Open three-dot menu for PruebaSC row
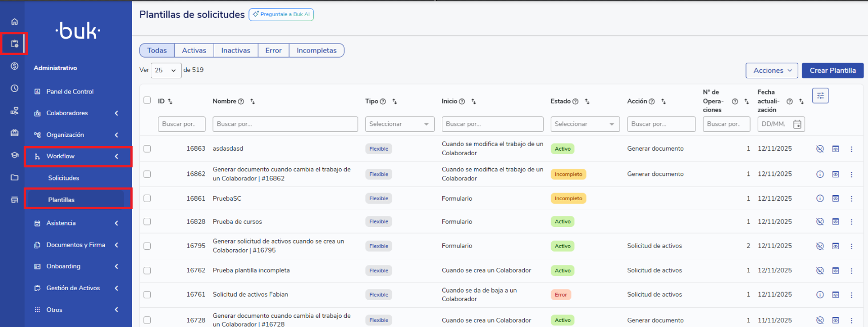This screenshot has width=868, height=327. tap(851, 199)
